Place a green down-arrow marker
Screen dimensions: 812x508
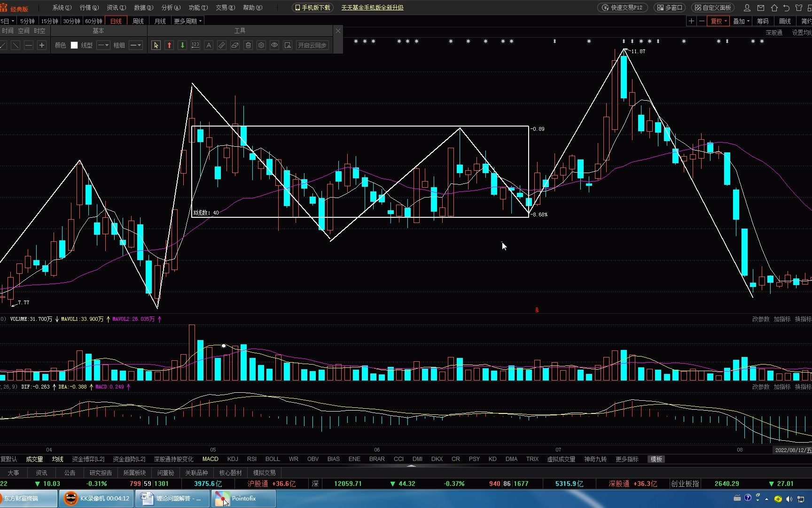point(182,45)
